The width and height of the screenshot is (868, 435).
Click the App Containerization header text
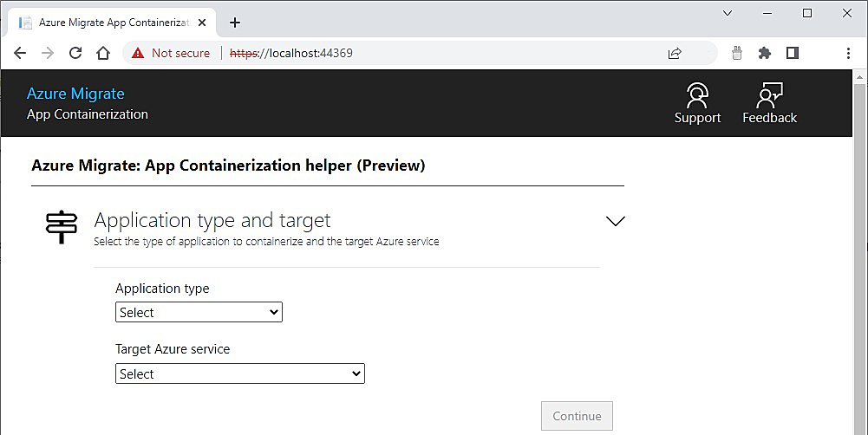[88, 114]
